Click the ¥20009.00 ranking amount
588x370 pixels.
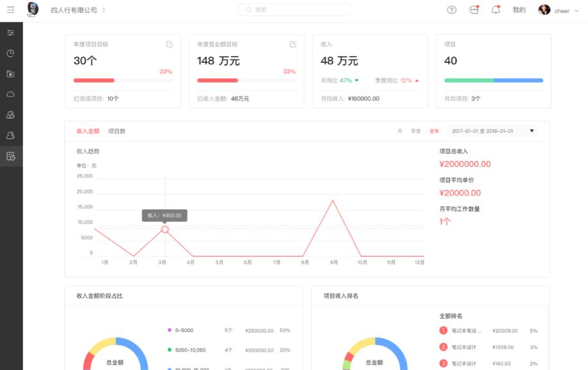click(x=505, y=331)
